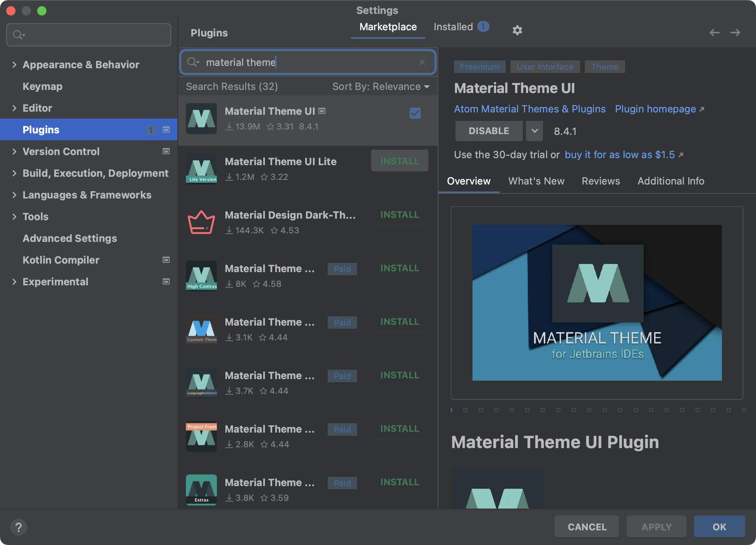Install Material Theme UI Lite
The image size is (756, 545).
click(399, 161)
